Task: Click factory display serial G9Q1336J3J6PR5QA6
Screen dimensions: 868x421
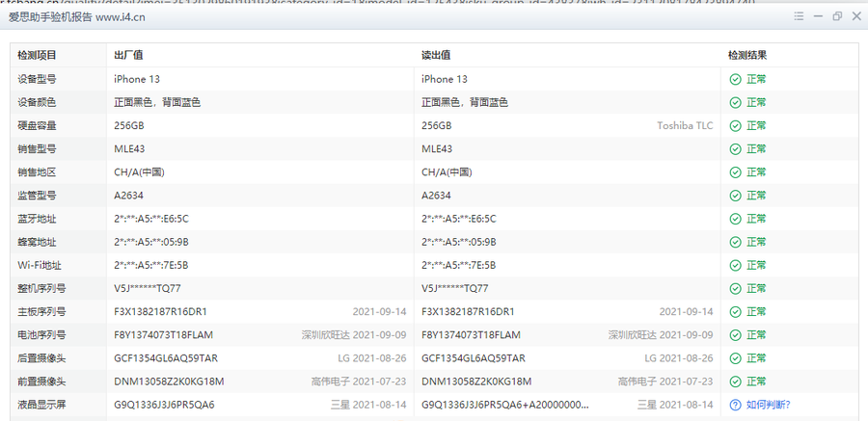Action: tap(164, 405)
